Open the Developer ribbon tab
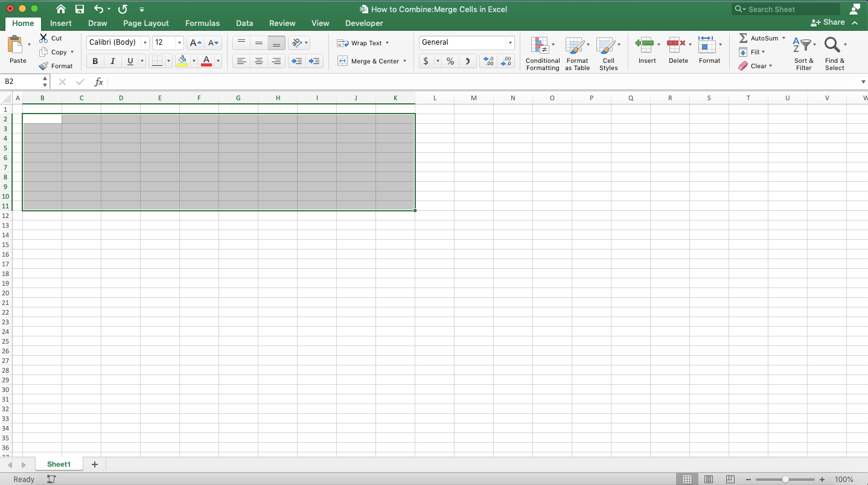The height and width of the screenshot is (485, 868). click(364, 23)
